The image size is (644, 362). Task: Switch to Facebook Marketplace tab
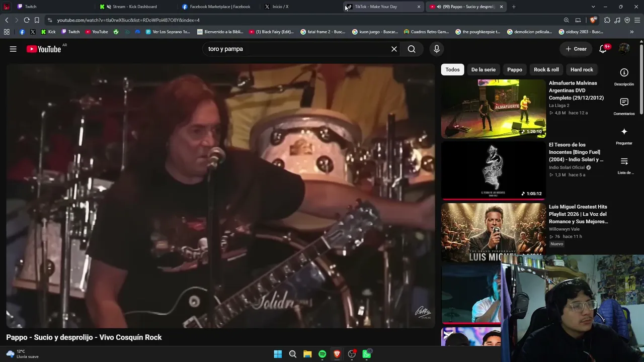pos(218,7)
